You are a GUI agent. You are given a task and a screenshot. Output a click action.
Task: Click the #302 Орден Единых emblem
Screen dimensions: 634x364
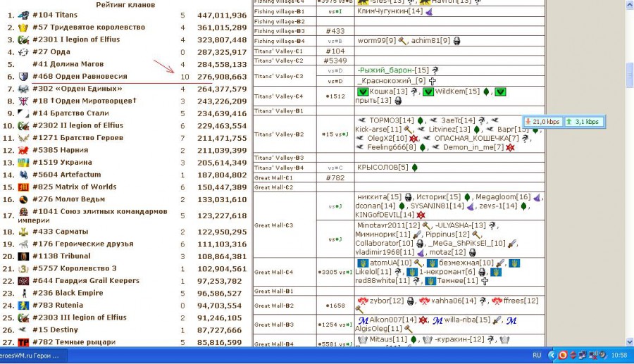(23, 89)
